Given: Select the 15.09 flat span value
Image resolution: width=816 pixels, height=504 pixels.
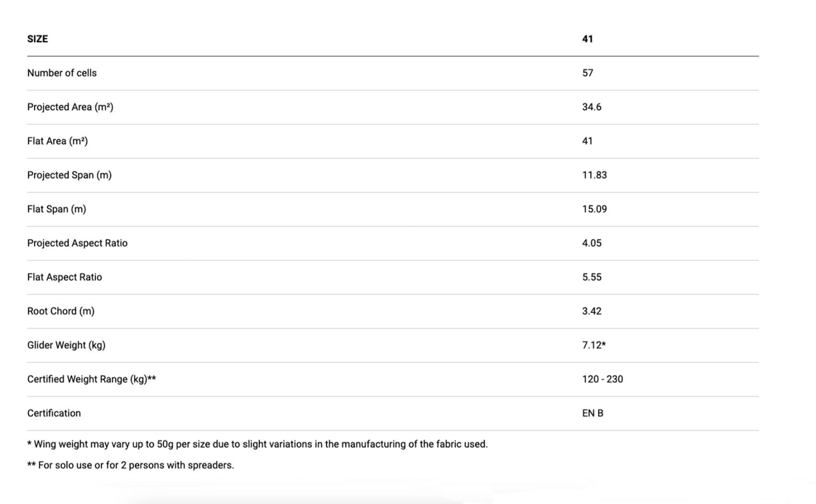Looking at the screenshot, I should [594, 209].
